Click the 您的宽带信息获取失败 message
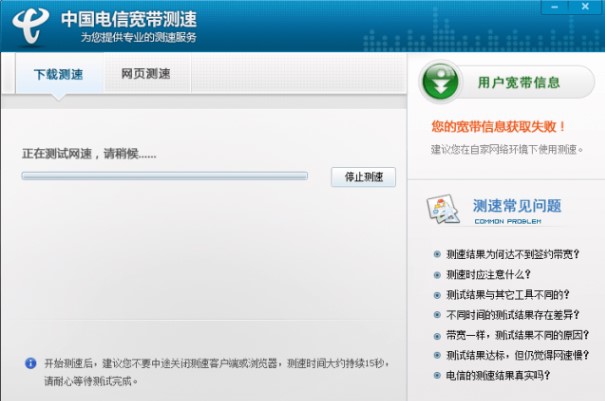This screenshot has height=401, width=605. pos(498,127)
